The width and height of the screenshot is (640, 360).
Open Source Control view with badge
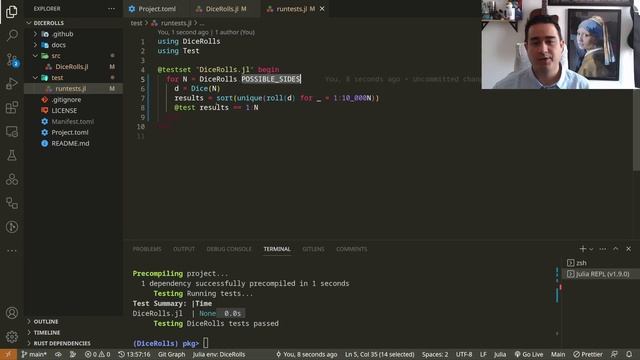pyautogui.click(x=12, y=60)
